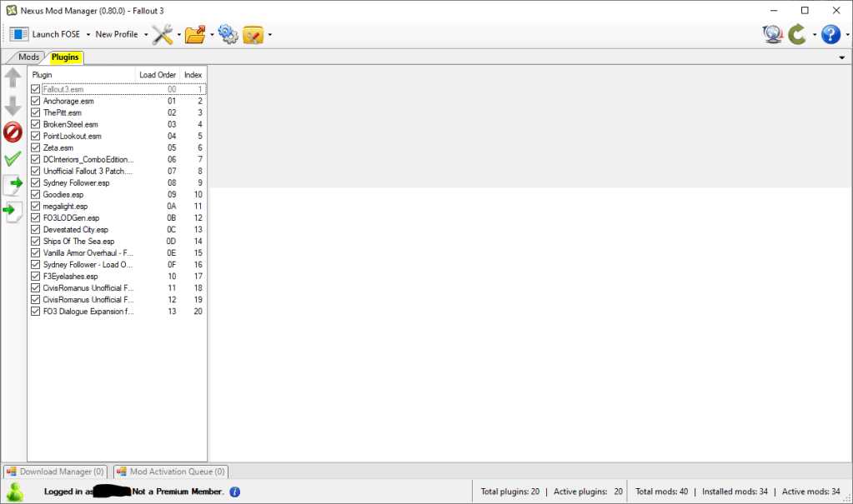Toggle the megalight.esp checkbox
Image resolution: width=853 pixels, height=504 pixels.
(x=35, y=206)
